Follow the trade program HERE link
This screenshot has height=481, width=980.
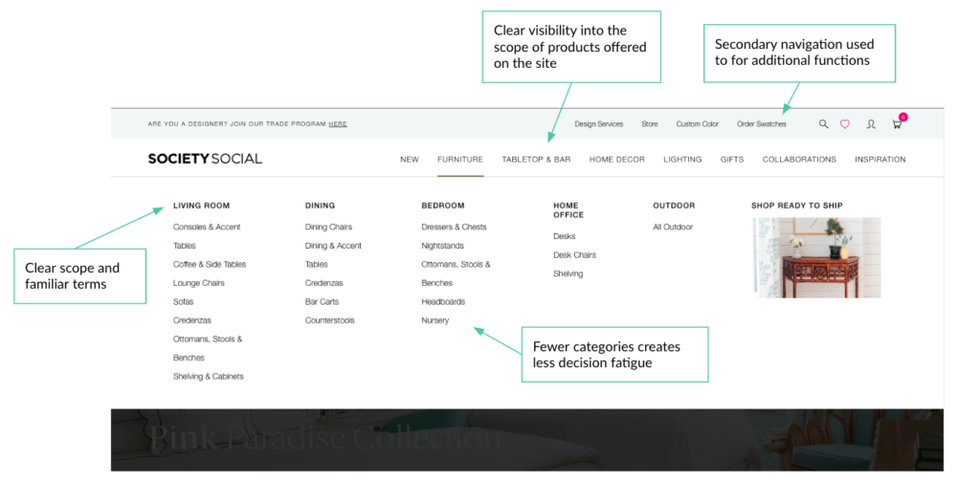338,123
